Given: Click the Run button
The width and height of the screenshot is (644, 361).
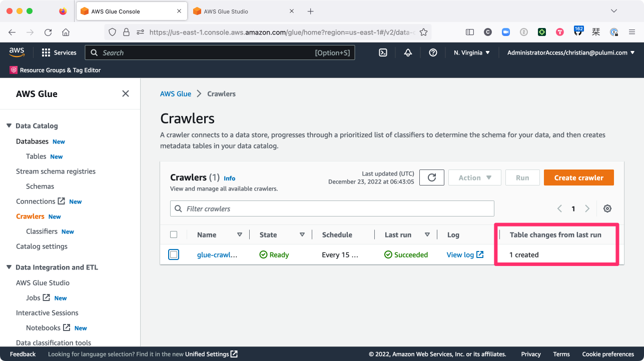Looking at the screenshot, I should (x=522, y=177).
